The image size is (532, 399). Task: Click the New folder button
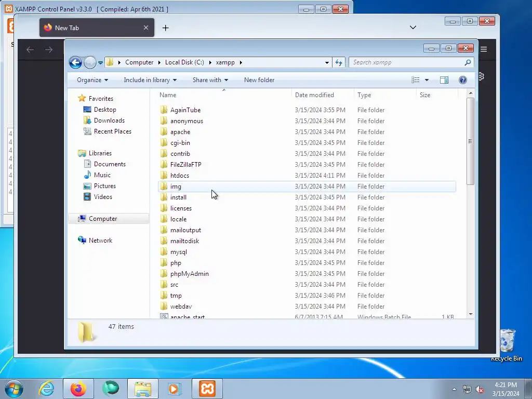(x=259, y=80)
